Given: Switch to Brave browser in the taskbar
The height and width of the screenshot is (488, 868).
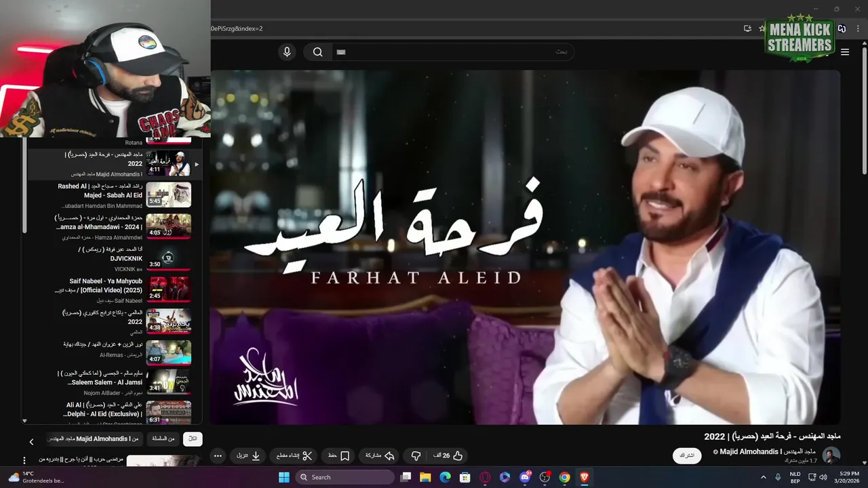Looking at the screenshot, I should tap(584, 477).
